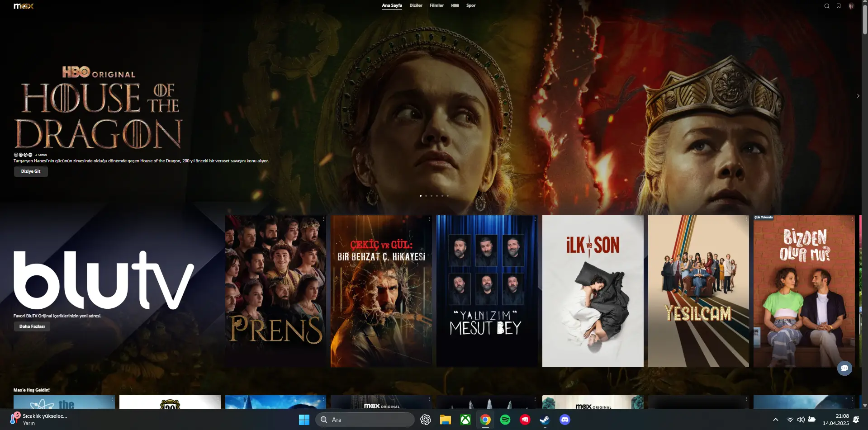This screenshot has width=868, height=430.
Task: Launch the Xbox app from taskbar
Action: [465, 420]
